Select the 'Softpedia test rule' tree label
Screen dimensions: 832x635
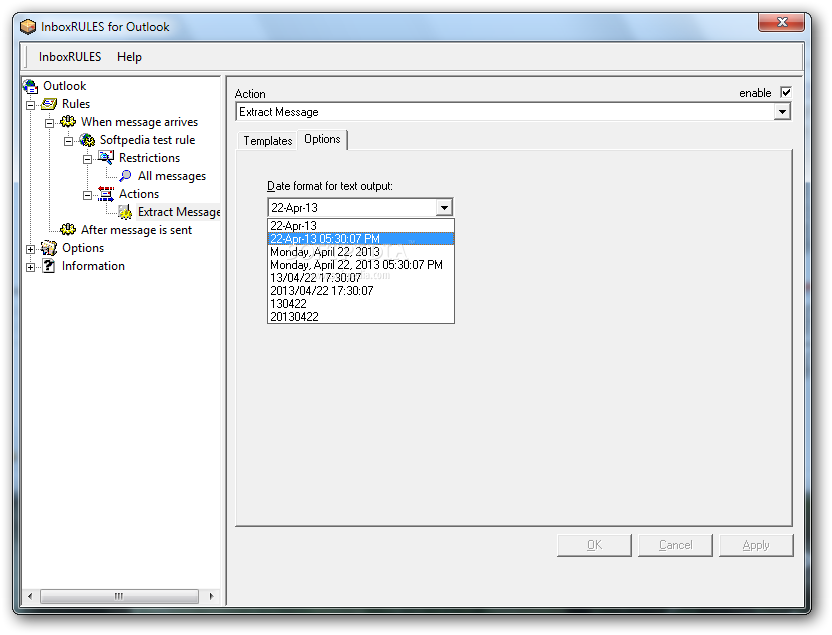click(148, 140)
